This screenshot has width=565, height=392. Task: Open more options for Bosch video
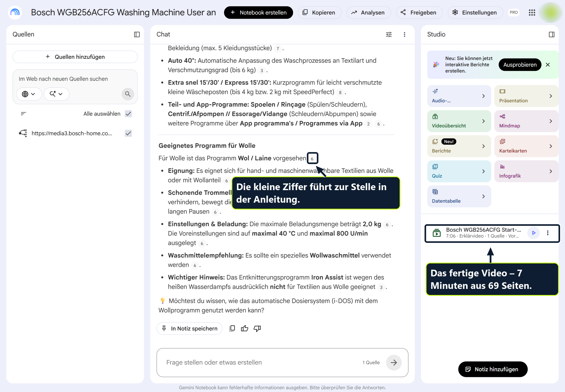pos(548,233)
